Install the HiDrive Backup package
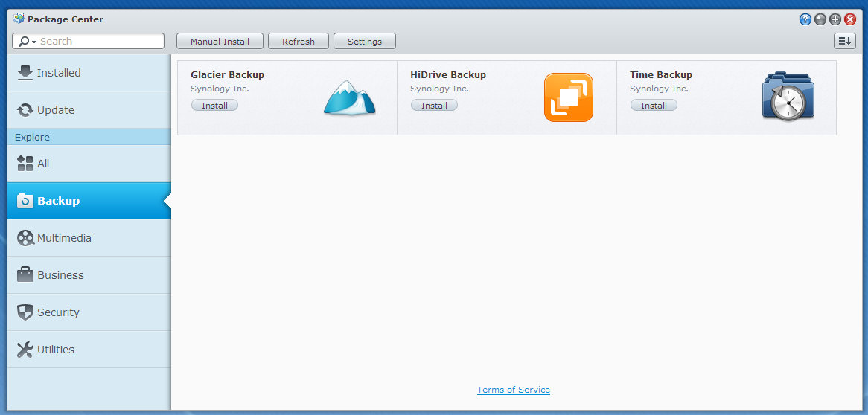The width and height of the screenshot is (868, 415). (x=434, y=105)
